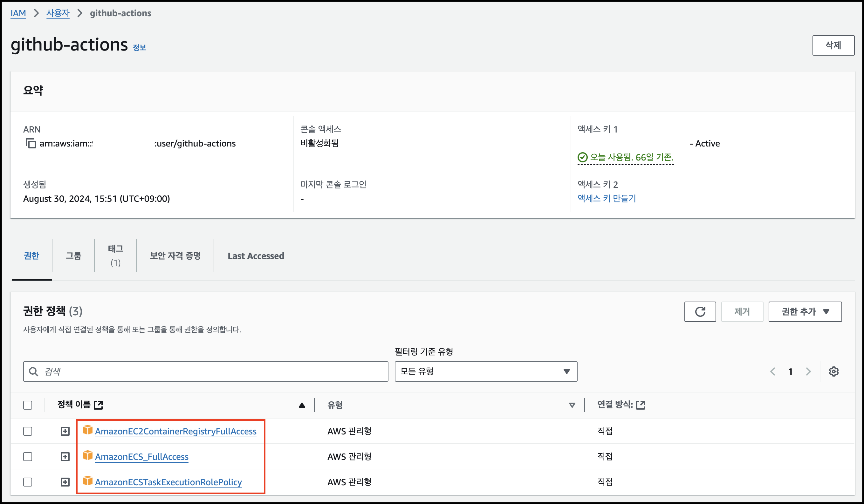Click the search magnifier icon

tap(33, 371)
